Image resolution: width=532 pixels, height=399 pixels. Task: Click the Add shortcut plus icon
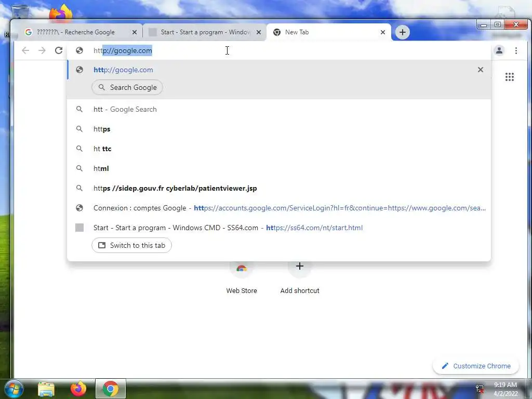click(300, 267)
